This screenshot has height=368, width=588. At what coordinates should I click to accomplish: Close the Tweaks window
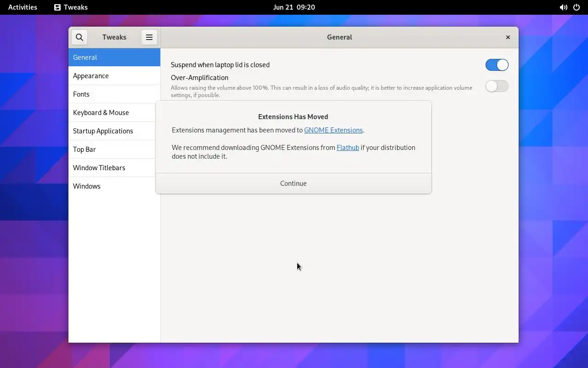[508, 37]
